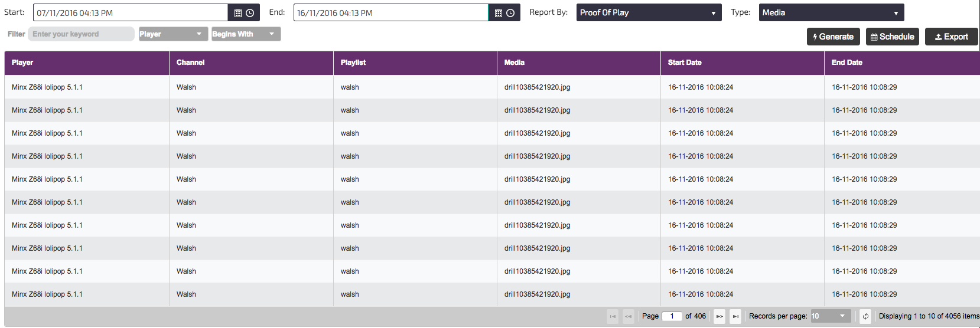The image size is (980, 328).
Task: Open the Start time clock picker
Action: pyautogui.click(x=250, y=13)
